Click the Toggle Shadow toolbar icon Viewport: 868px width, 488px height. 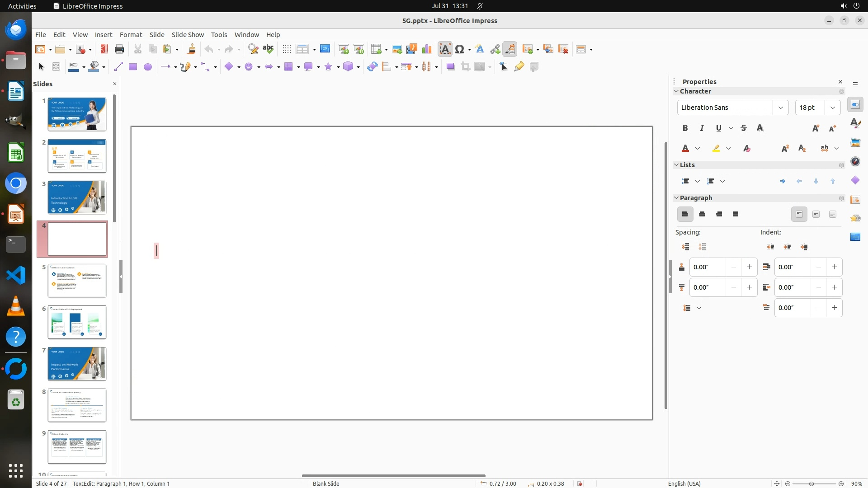point(450,67)
